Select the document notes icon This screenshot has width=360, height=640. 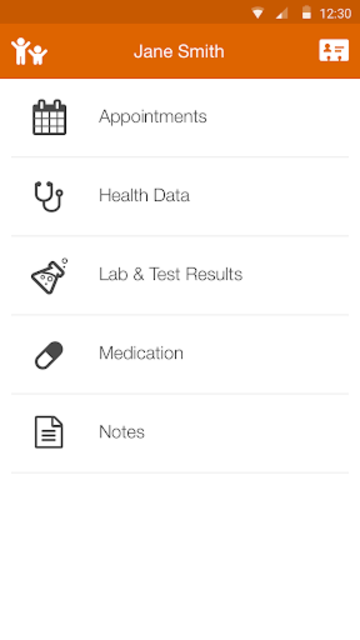[x=49, y=432]
